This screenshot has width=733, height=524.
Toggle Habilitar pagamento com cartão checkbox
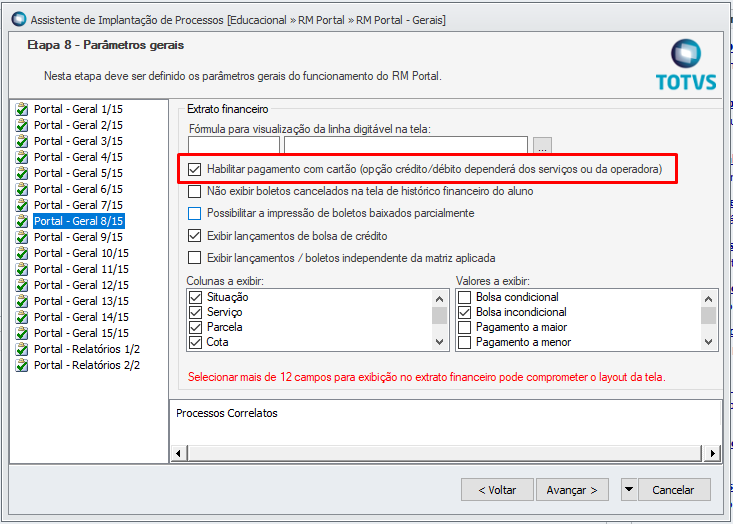pos(194,169)
